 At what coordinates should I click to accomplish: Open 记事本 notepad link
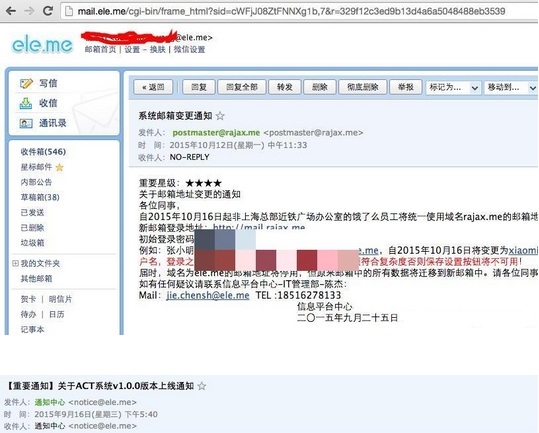32,330
